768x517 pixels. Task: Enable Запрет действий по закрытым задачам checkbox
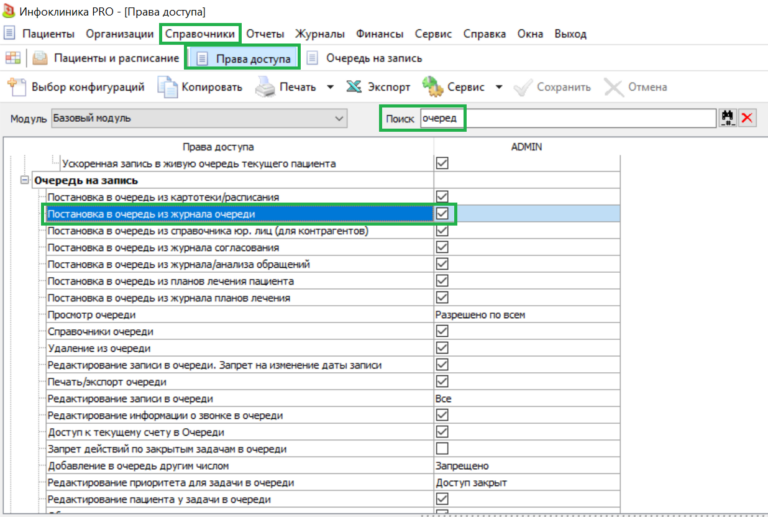pyautogui.click(x=442, y=448)
